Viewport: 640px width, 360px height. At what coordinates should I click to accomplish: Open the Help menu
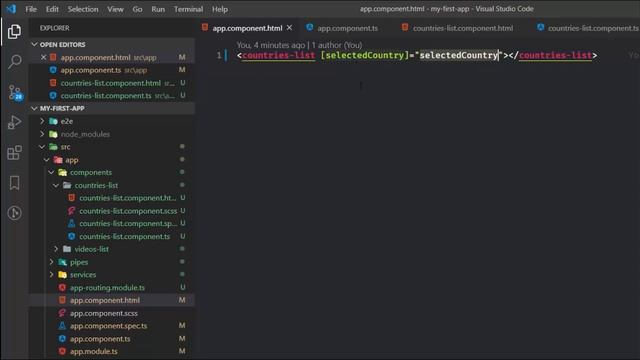(220, 9)
